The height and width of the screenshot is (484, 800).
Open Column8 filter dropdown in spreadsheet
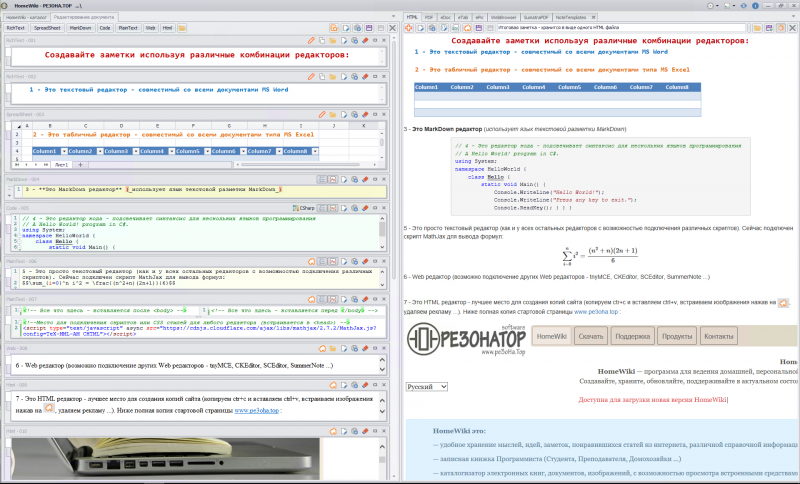[x=315, y=151]
